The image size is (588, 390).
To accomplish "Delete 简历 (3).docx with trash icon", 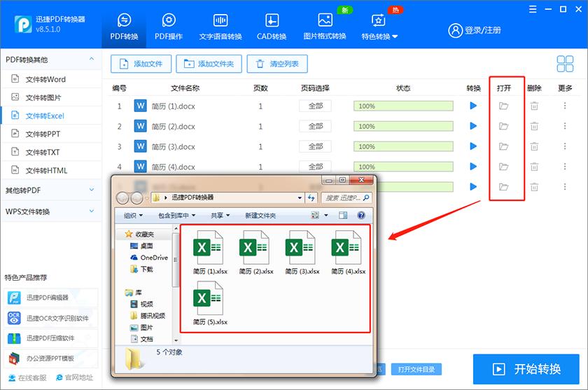I will pyautogui.click(x=534, y=146).
